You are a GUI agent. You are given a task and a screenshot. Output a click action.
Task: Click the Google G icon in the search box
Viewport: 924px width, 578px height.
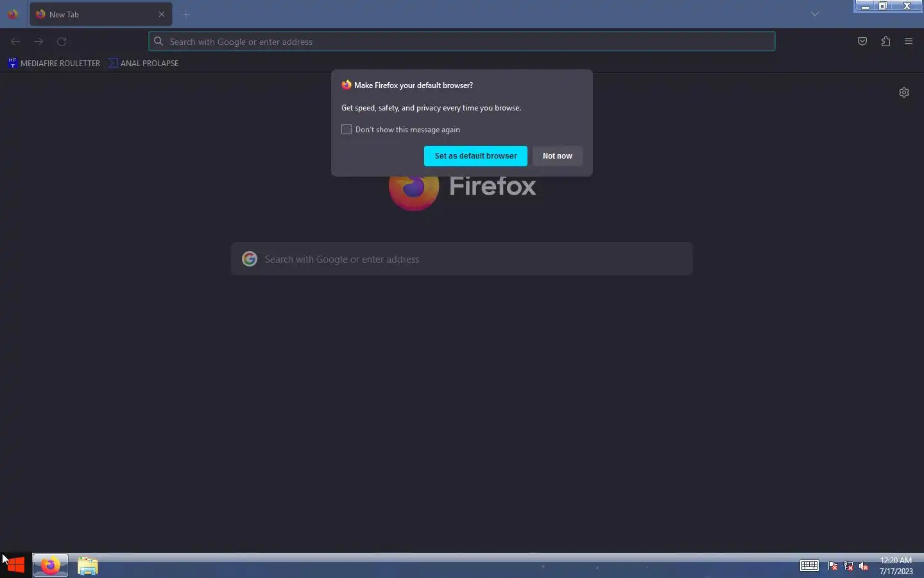[x=250, y=259]
